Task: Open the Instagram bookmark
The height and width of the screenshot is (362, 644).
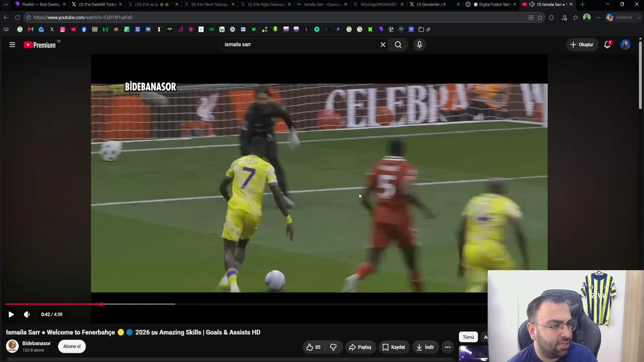Action: click(62, 29)
